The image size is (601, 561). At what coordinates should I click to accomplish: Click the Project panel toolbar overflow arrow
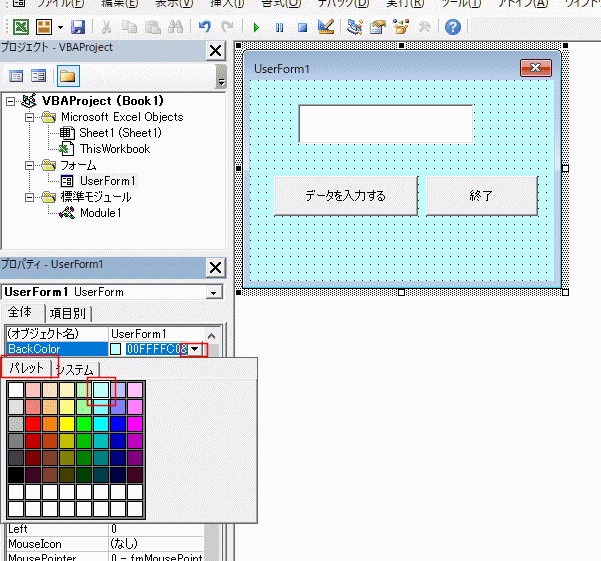221,82
